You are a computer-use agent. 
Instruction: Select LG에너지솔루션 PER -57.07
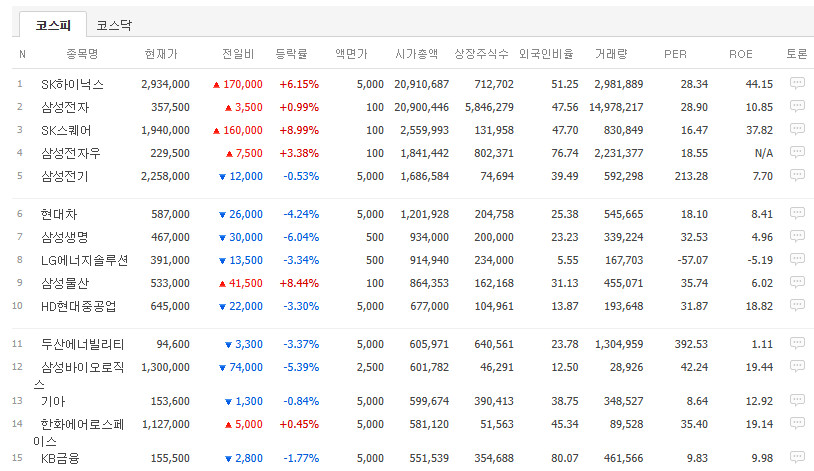coord(693,260)
